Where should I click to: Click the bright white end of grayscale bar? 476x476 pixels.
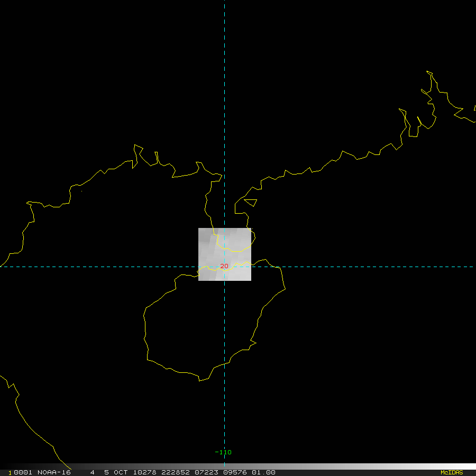[x=465, y=466]
